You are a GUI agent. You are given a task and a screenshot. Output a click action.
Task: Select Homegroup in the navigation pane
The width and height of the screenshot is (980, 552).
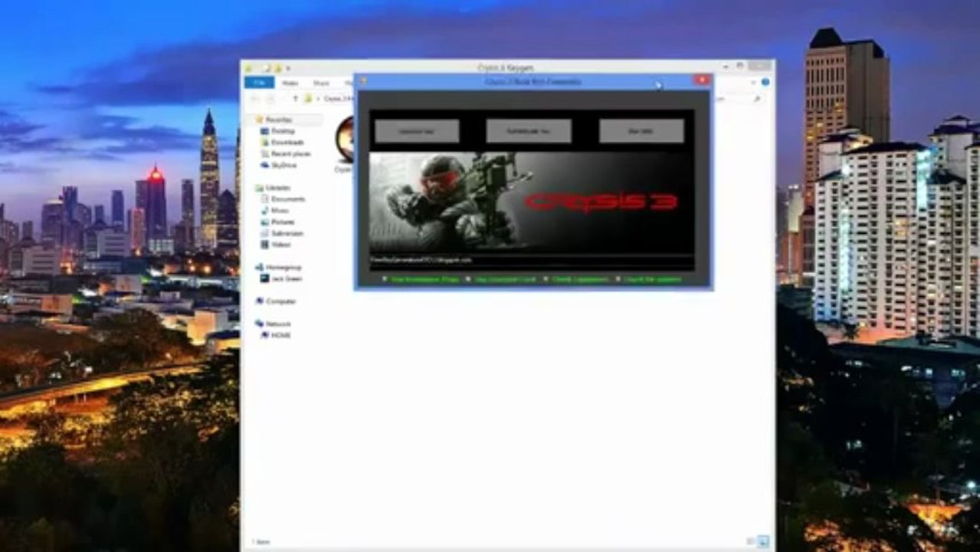pos(283,267)
